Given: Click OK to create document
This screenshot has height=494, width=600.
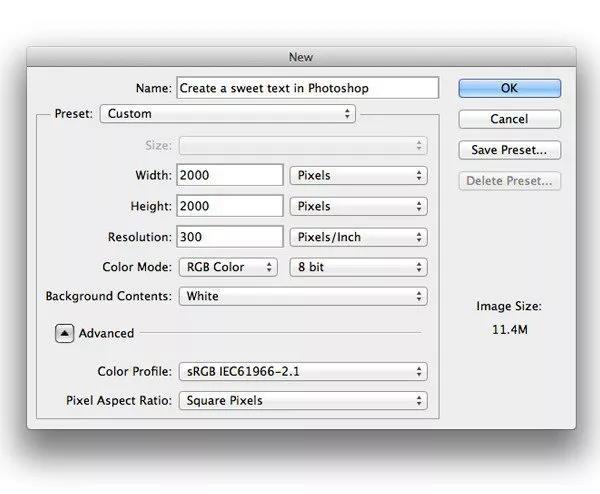Looking at the screenshot, I should coord(509,88).
